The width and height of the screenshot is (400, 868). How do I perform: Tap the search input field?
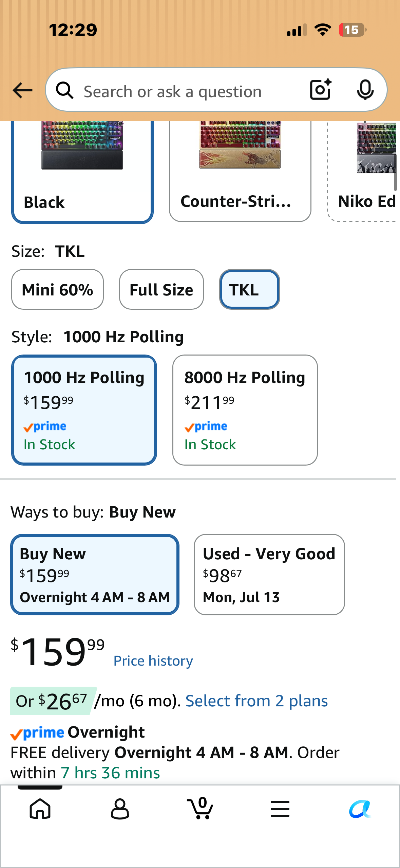pyautogui.click(x=190, y=92)
